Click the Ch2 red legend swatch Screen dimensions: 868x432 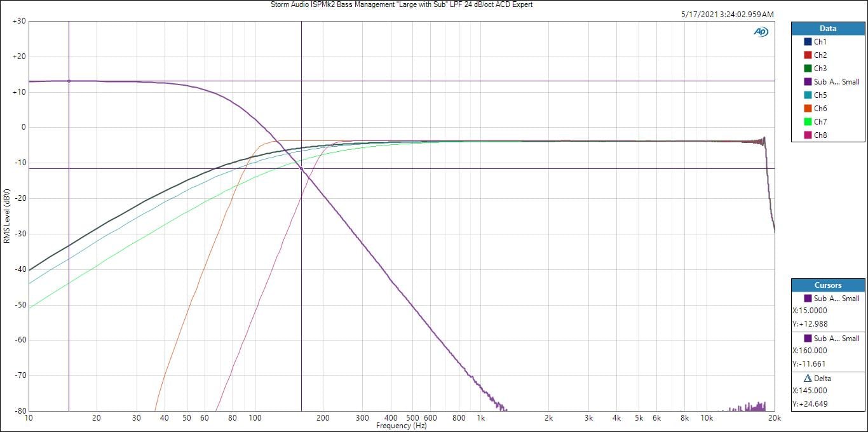pyautogui.click(x=808, y=55)
